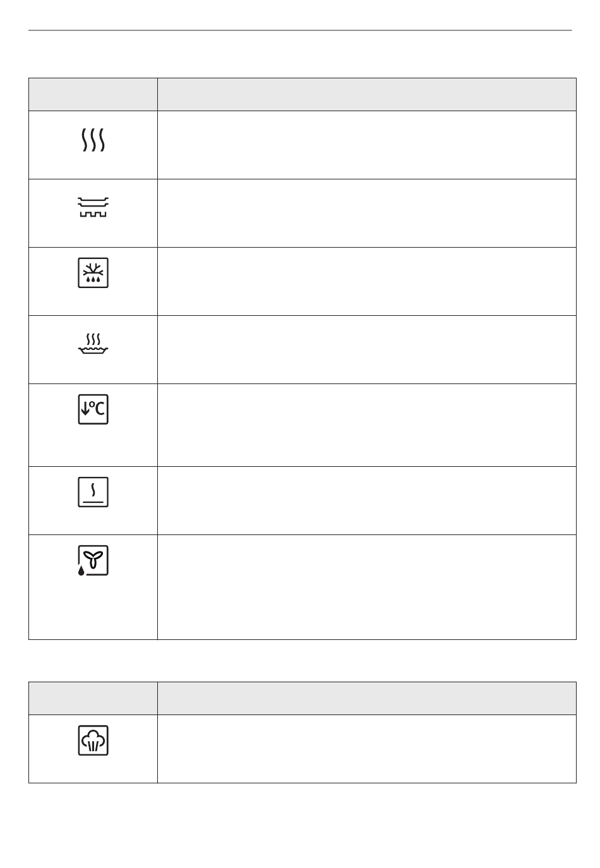This screenshot has width=600, height=868.
Task: Click the empty cell beside the fan and droplet icon
Action: (367, 588)
